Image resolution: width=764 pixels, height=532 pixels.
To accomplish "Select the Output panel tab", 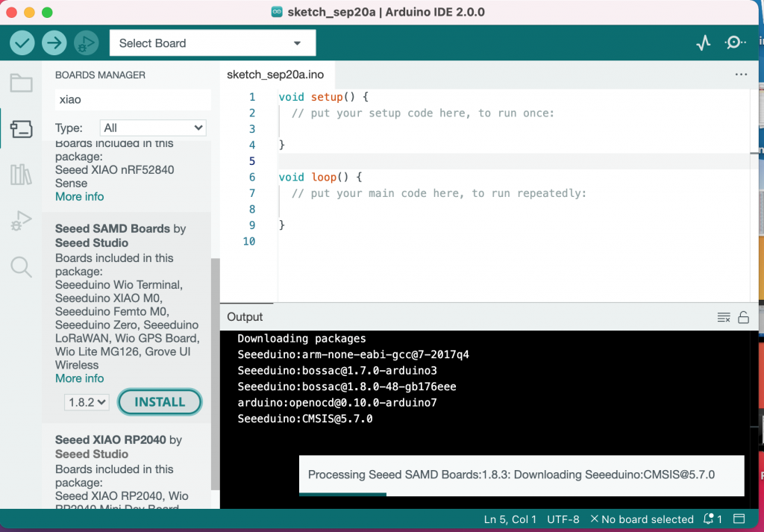I will point(245,317).
